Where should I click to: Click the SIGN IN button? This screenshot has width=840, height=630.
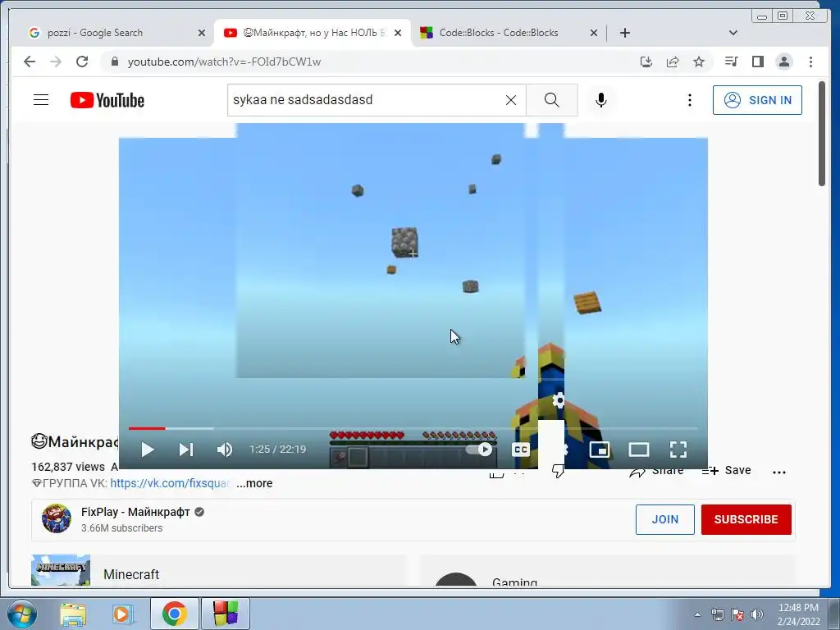(x=757, y=100)
